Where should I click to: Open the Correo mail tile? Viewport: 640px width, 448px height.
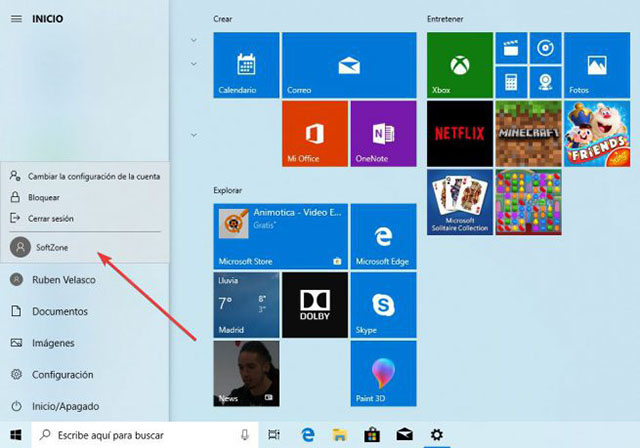(349, 65)
